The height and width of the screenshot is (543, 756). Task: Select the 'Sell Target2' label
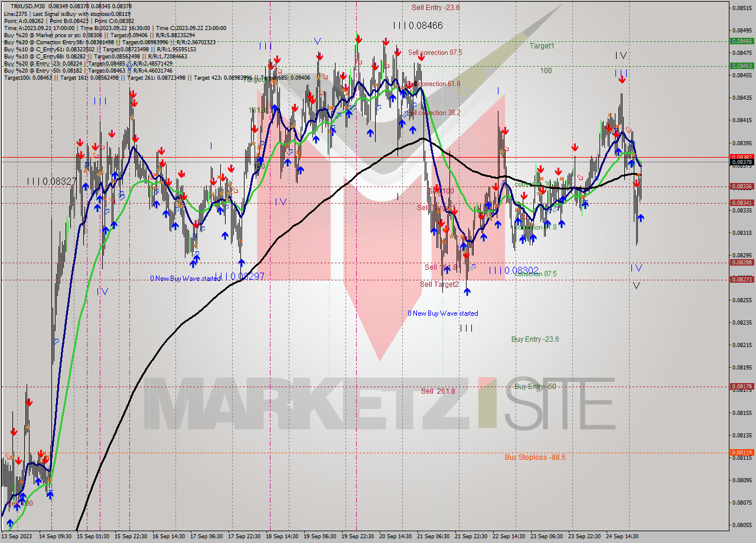(x=439, y=284)
